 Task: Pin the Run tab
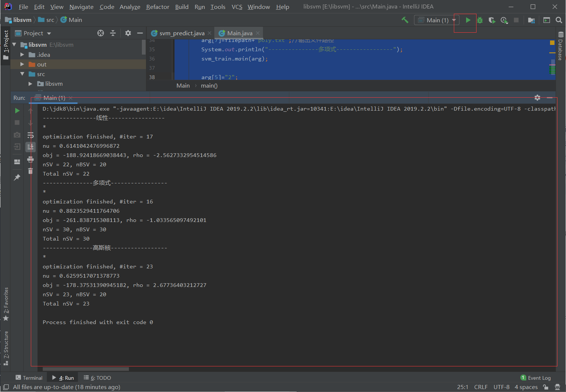(x=17, y=177)
